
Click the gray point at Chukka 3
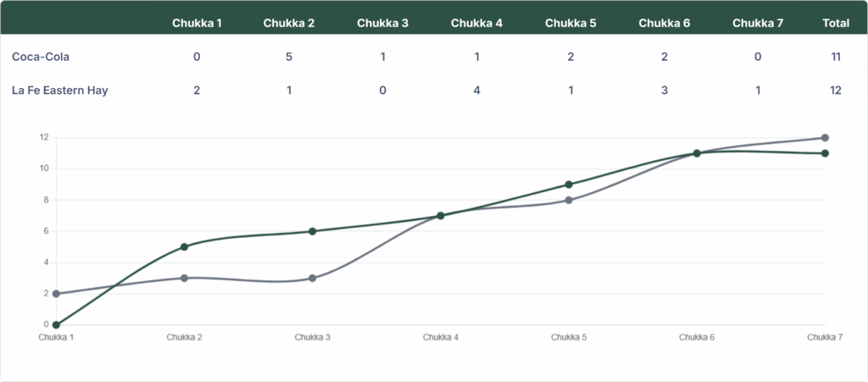312,278
